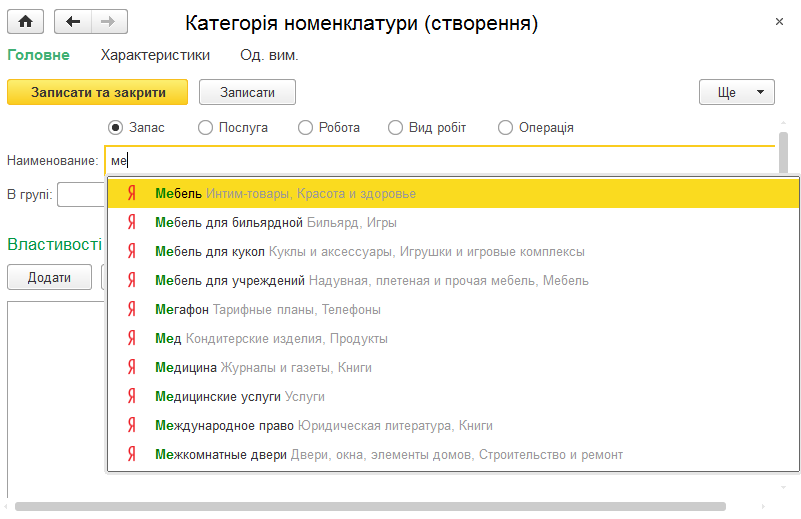
Task: Click Записати та закрити button
Action: 98,92
